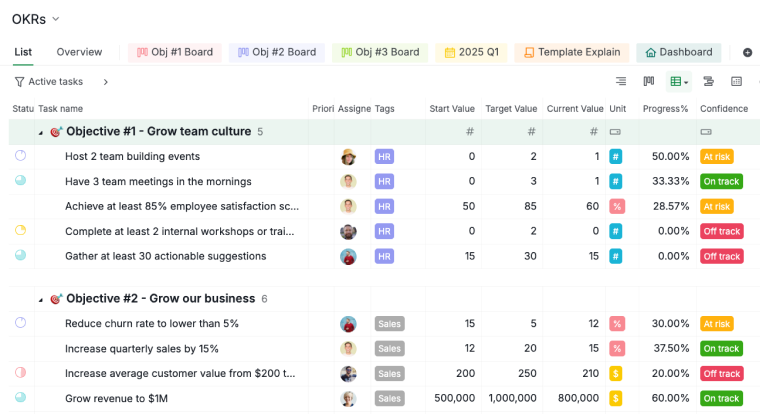Switch to Gantt timeline view icon

708,81
